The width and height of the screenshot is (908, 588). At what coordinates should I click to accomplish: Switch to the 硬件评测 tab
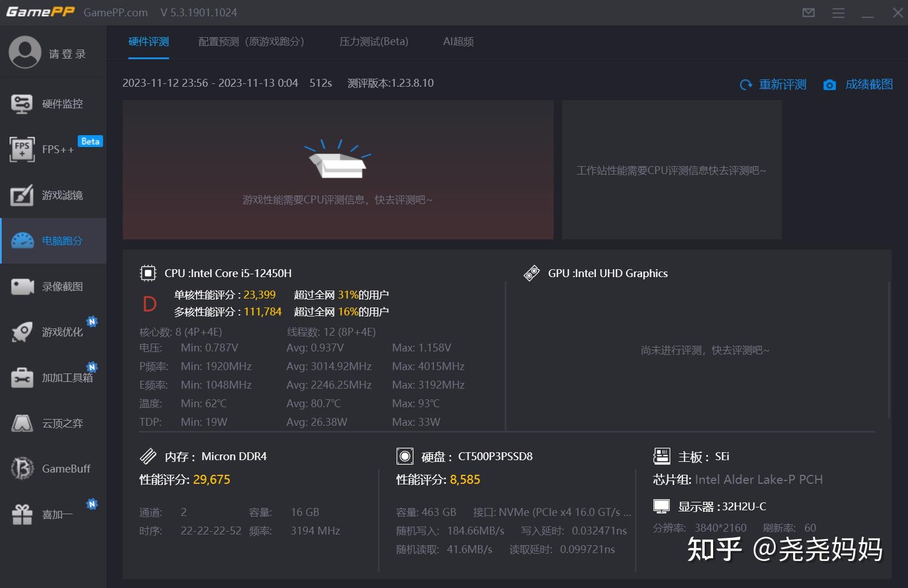tap(149, 42)
